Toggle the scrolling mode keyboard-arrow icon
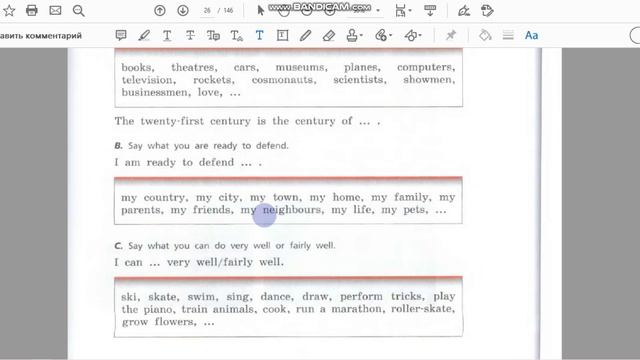This screenshot has height=360, width=640. pyautogui.click(x=430, y=11)
